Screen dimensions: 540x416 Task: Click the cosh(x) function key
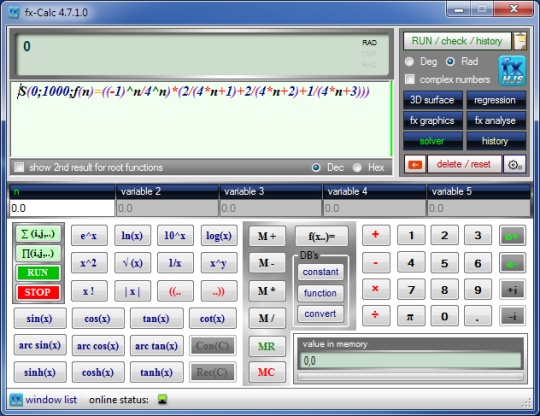click(98, 372)
